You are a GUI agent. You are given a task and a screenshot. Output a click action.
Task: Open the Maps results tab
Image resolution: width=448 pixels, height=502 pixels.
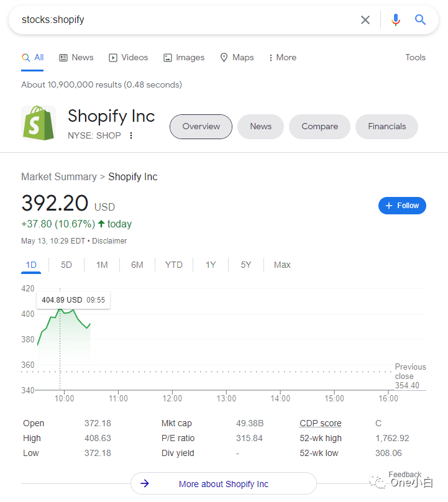click(x=237, y=58)
